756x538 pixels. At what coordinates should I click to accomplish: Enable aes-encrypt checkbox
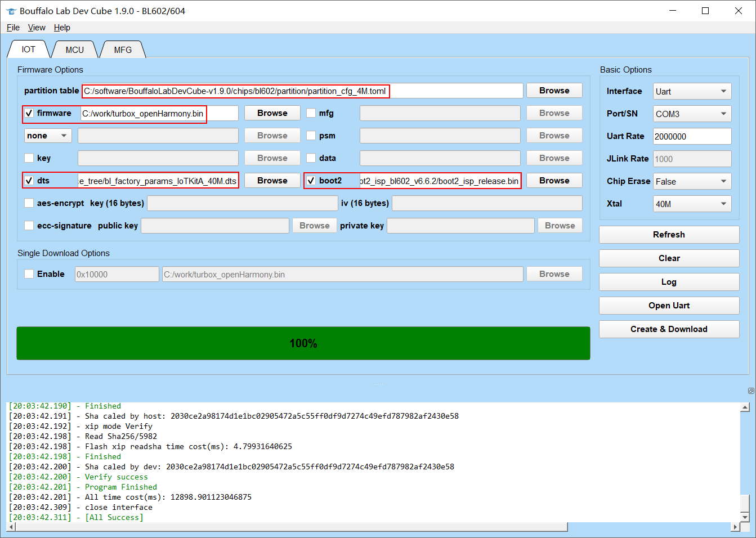[29, 203]
